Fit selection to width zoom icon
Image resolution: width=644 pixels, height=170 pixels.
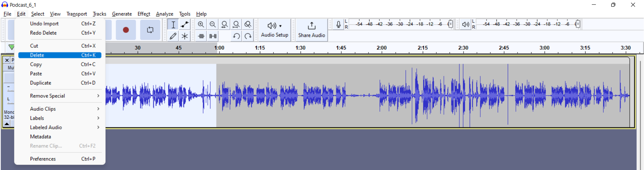[224, 25]
